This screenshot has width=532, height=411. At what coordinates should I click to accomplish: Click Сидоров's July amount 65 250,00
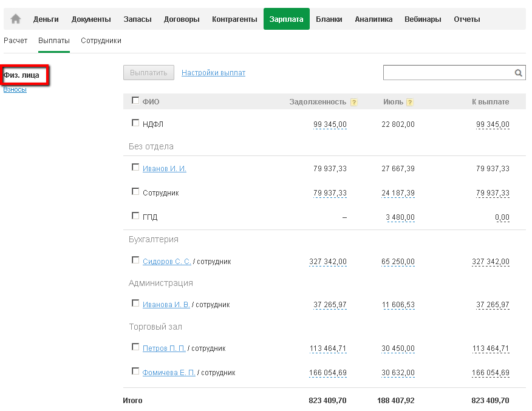point(398,262)
